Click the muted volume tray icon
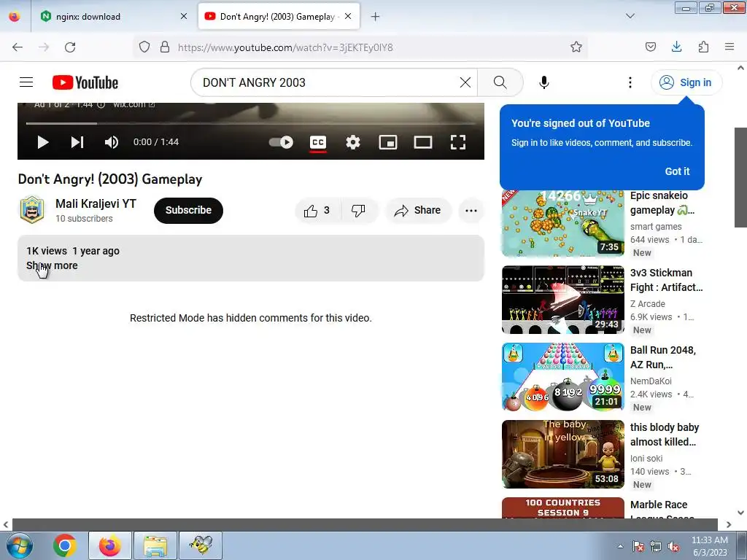This screenshot has height=560, width=747. click(x=673, y=547)
